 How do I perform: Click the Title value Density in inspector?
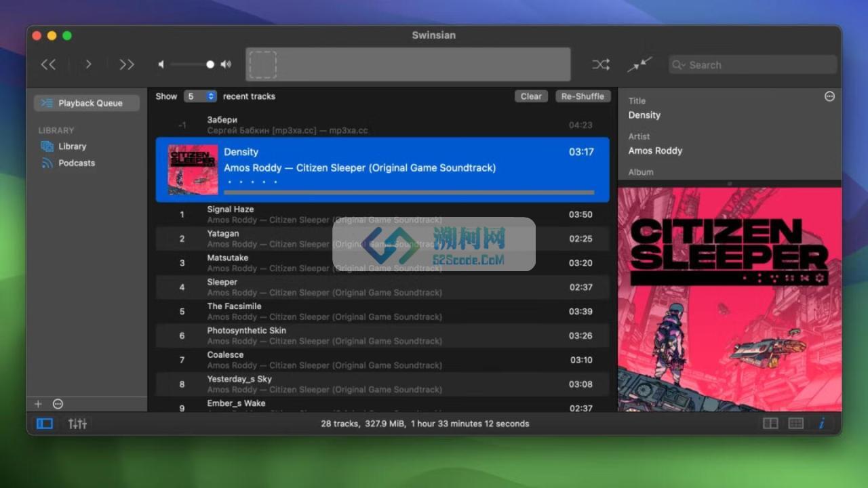click(644, 115)
